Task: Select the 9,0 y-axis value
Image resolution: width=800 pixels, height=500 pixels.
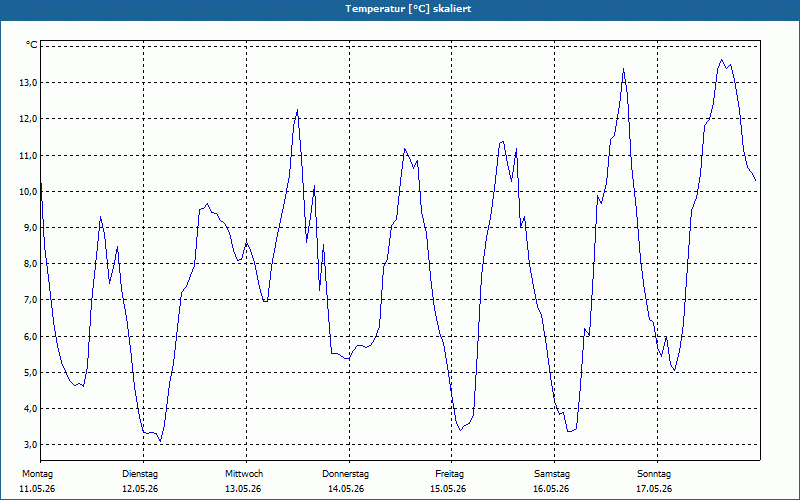Action: click(30, 228)
